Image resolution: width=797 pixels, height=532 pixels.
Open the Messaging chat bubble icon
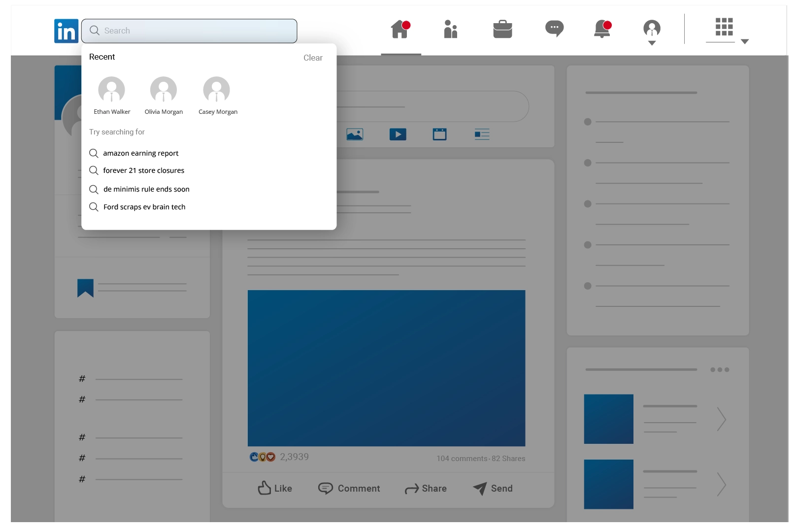(x=554, y=29)
